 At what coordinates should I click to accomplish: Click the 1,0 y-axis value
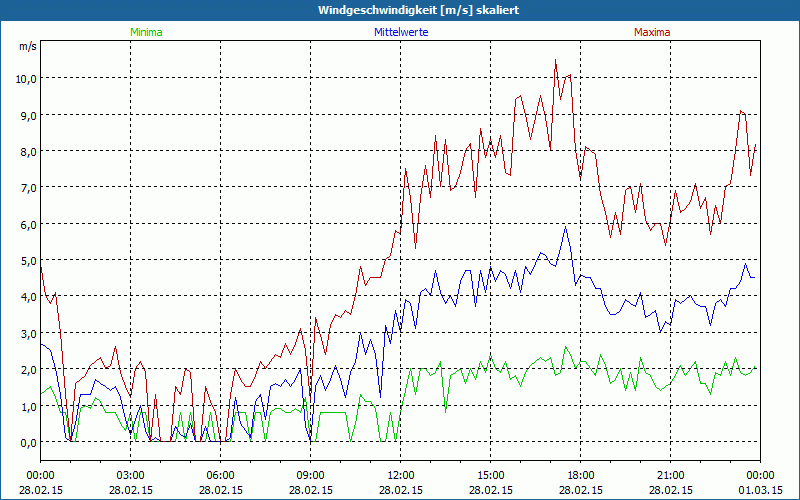tap(28, 406)
